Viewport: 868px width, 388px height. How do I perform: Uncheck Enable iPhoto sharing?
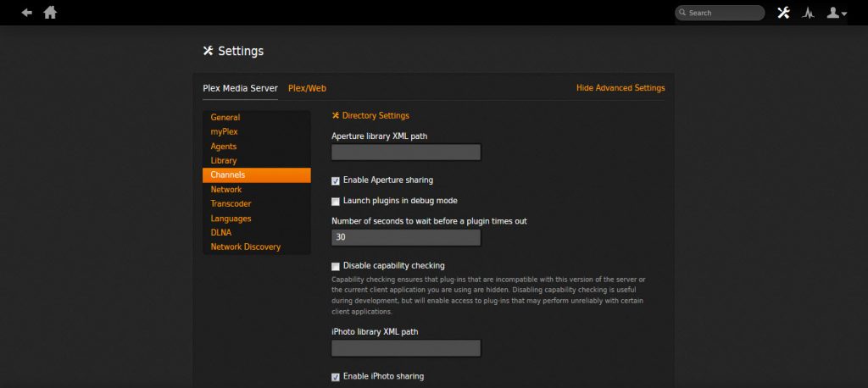[335, 377]
